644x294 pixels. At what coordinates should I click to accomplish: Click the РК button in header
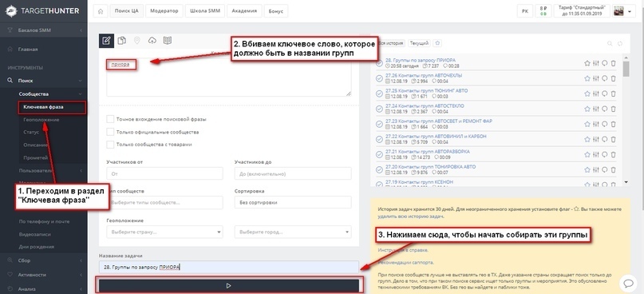click(x=525, y=11)
